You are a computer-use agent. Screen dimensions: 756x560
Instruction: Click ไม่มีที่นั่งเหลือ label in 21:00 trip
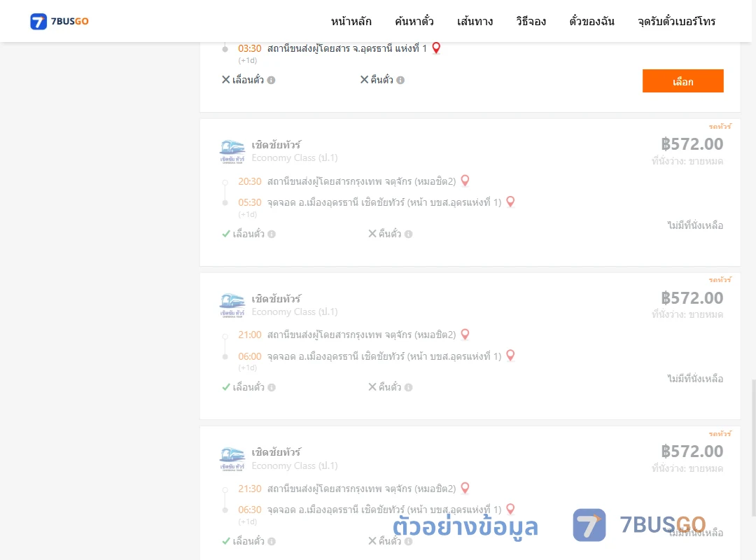click(x=695, y=379)
